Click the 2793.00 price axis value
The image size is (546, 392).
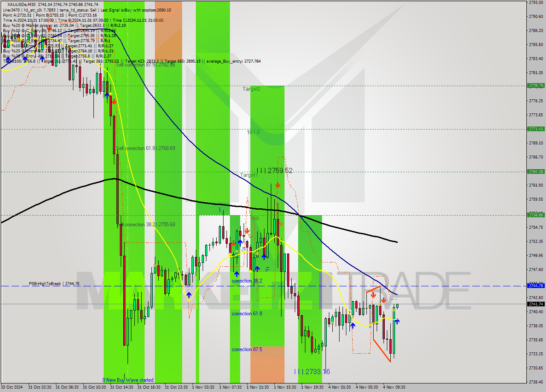tap(536, 3)
